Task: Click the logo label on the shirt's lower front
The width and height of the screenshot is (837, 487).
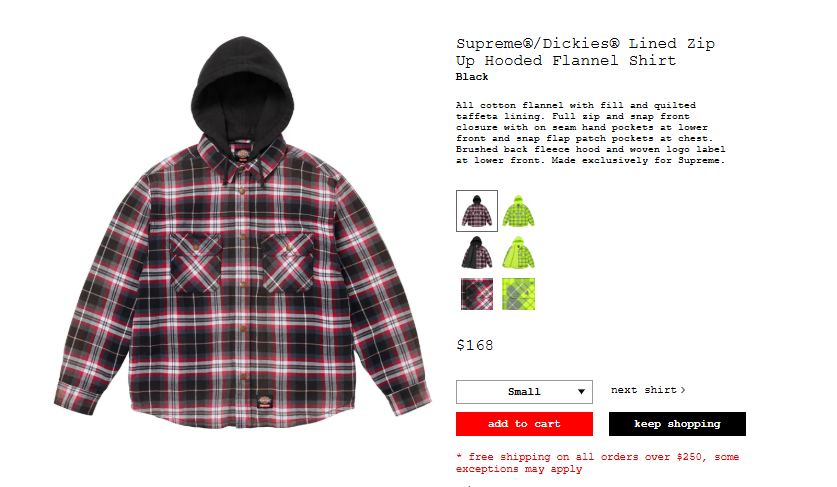Action: 265,401
